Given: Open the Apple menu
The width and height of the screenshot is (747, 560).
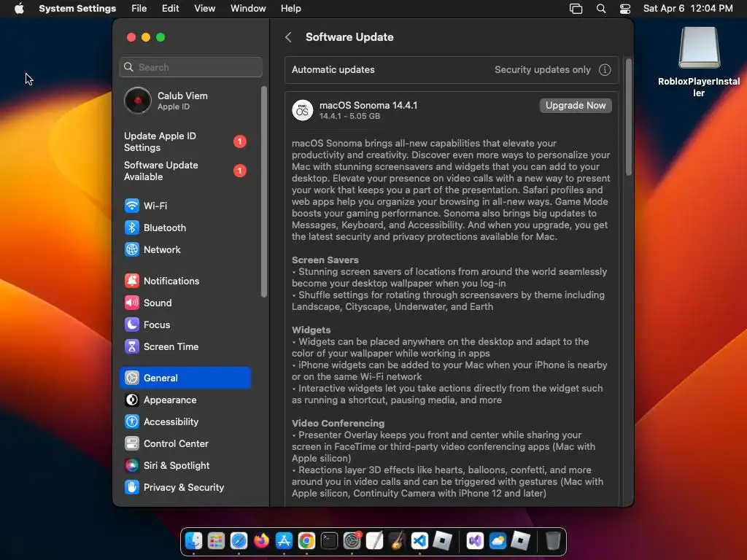Looking at the screenshot, I should [19, 9].
